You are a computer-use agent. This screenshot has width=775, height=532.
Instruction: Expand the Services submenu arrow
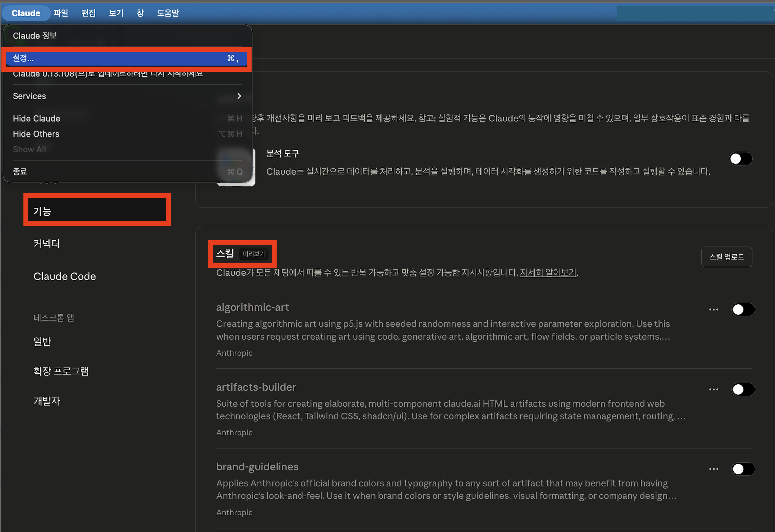(239, 96)
